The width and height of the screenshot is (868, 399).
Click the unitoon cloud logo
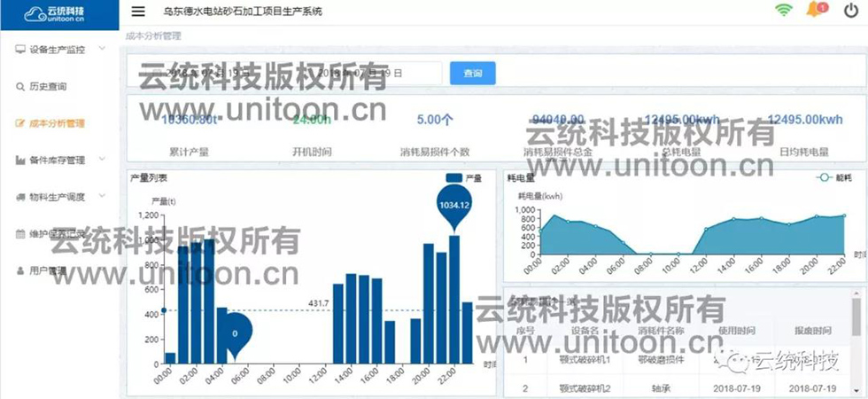click(x=54, y=14)
